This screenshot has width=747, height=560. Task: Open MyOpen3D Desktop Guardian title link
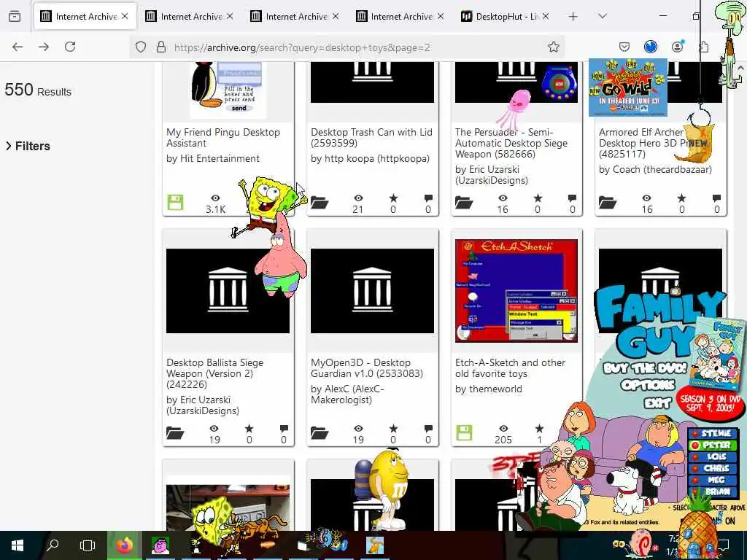coord(367,368)
